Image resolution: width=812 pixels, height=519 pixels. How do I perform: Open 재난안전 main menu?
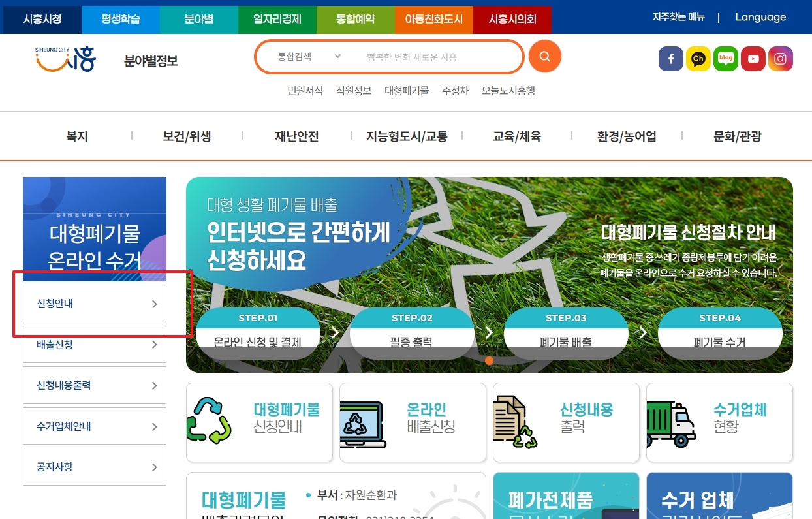point(296,136)
